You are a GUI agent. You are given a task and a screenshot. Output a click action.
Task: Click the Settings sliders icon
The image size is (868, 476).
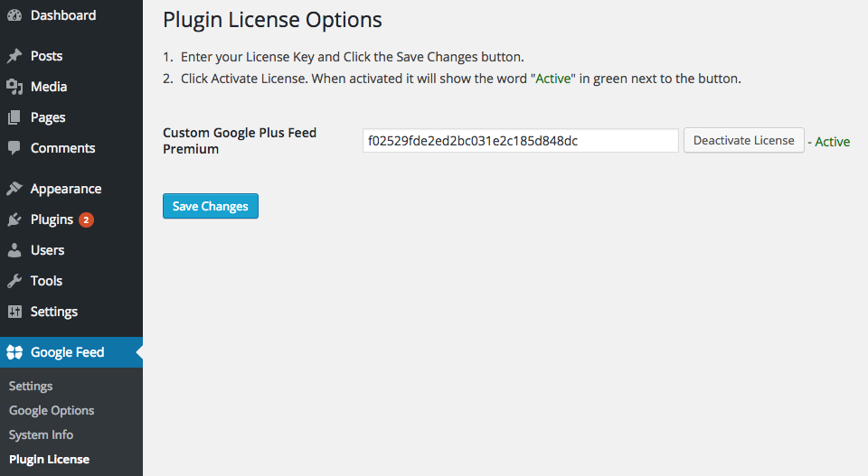tap(14, 312)
